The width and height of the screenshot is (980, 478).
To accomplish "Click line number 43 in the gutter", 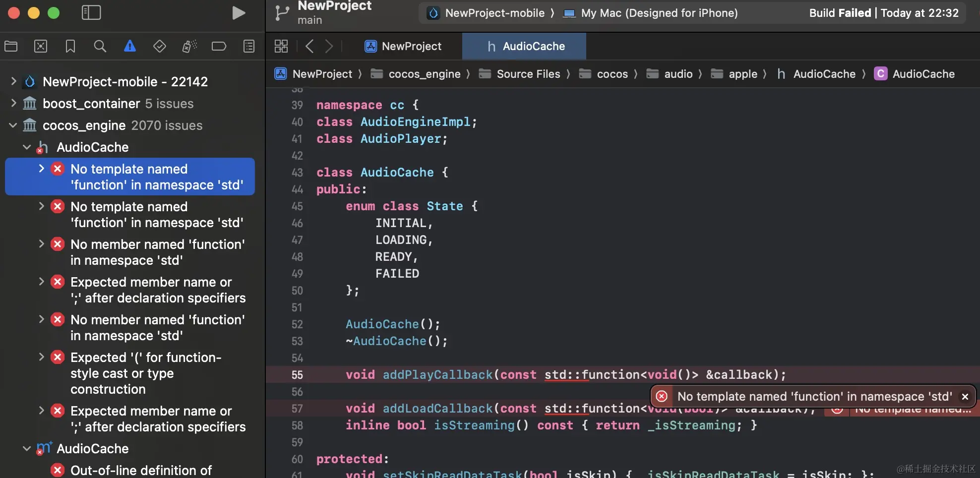I will click(297, 173).
